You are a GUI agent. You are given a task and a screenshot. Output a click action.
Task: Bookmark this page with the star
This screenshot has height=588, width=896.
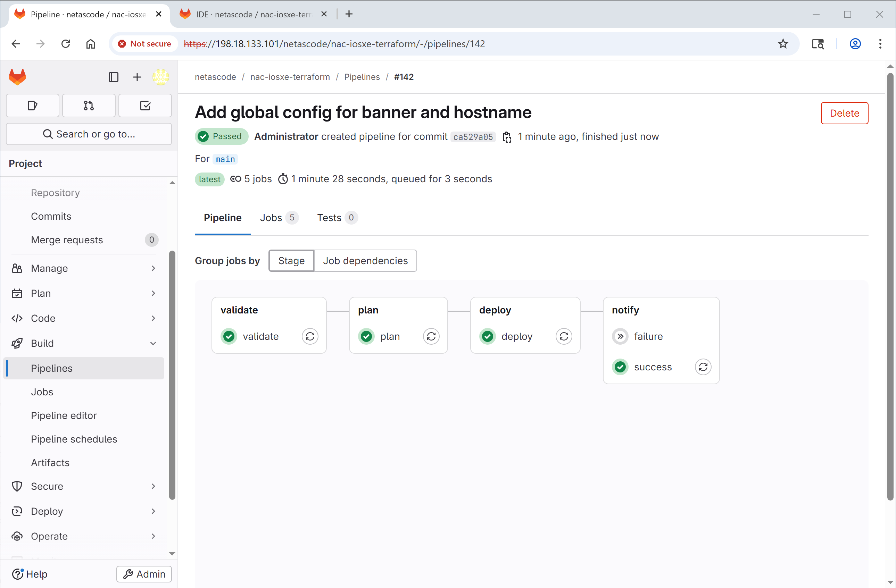coord(783,44)
